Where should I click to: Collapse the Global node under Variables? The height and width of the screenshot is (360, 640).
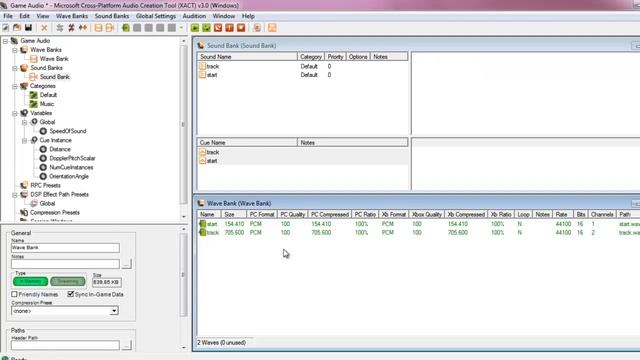point(24,122)
